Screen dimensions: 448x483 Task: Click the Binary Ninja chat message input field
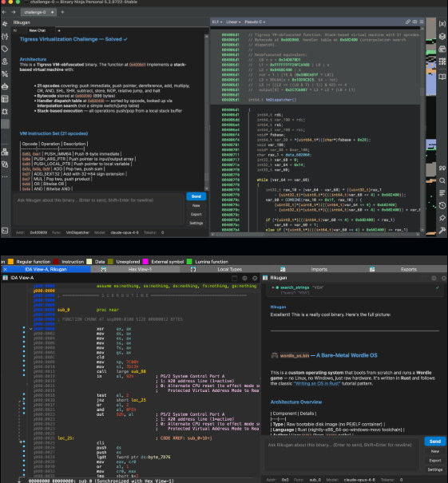98,211
